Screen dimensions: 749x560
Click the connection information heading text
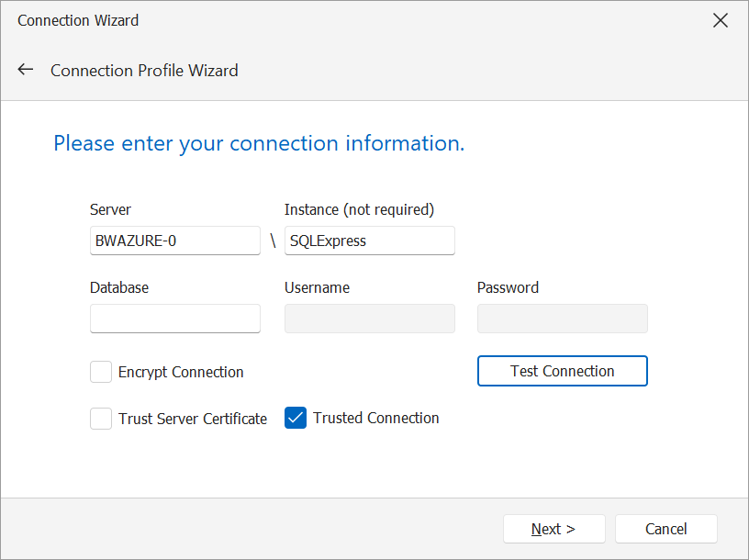[260, 143]
